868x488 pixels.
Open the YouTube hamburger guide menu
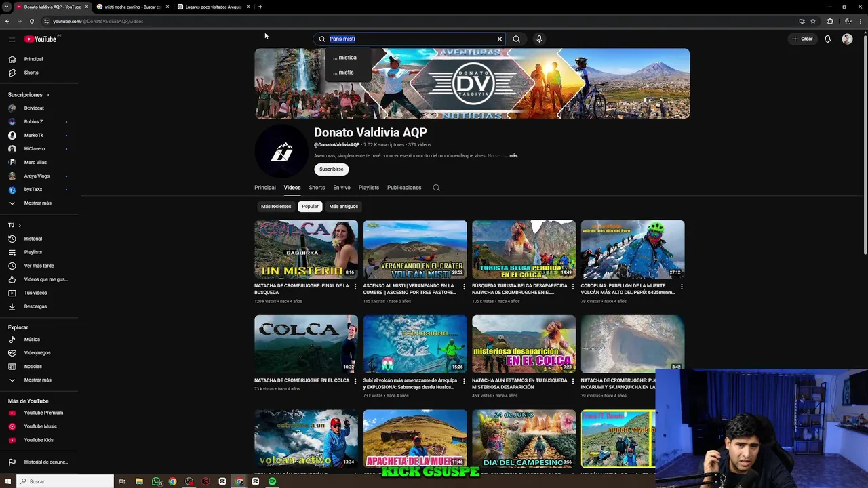click(x=12, y=39)
